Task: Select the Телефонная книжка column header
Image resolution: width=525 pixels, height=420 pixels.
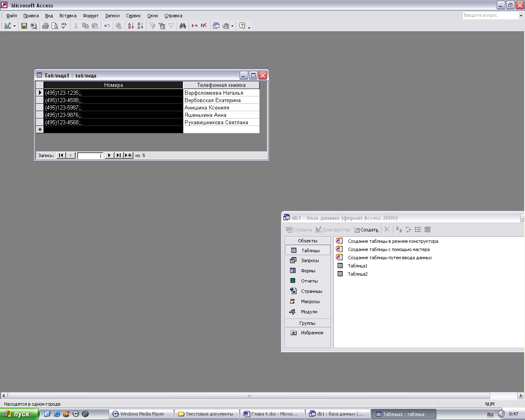Action: pyautogui.click(x=221, y=85)
